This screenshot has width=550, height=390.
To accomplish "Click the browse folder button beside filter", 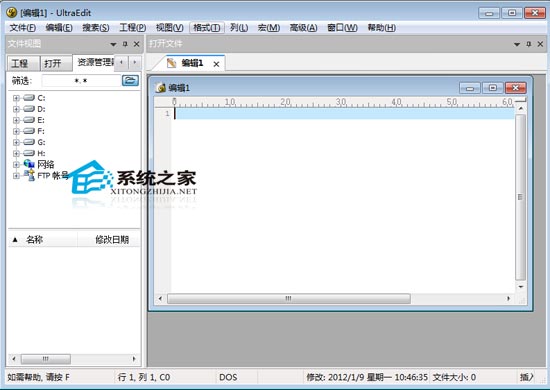I will 130,80.
